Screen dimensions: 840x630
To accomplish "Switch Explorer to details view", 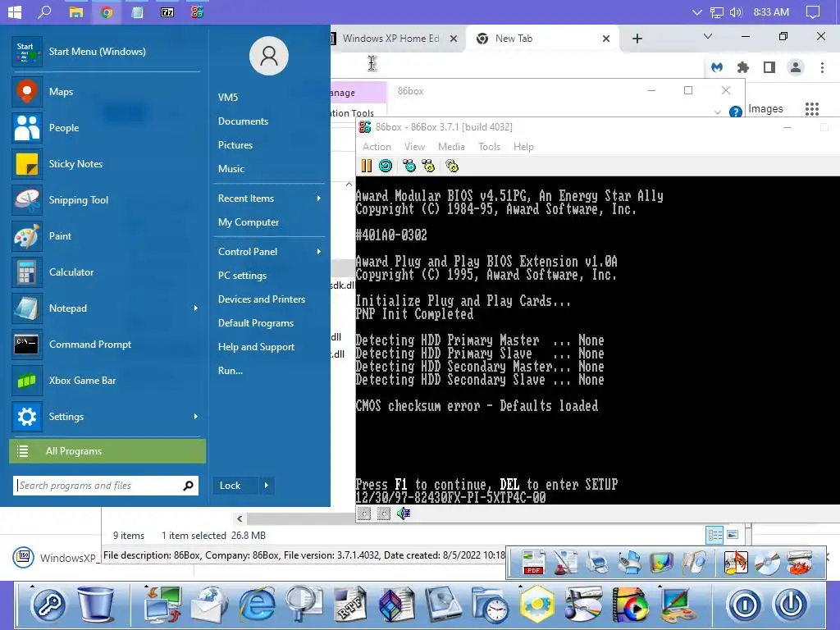I will click(x=714, y=535).
